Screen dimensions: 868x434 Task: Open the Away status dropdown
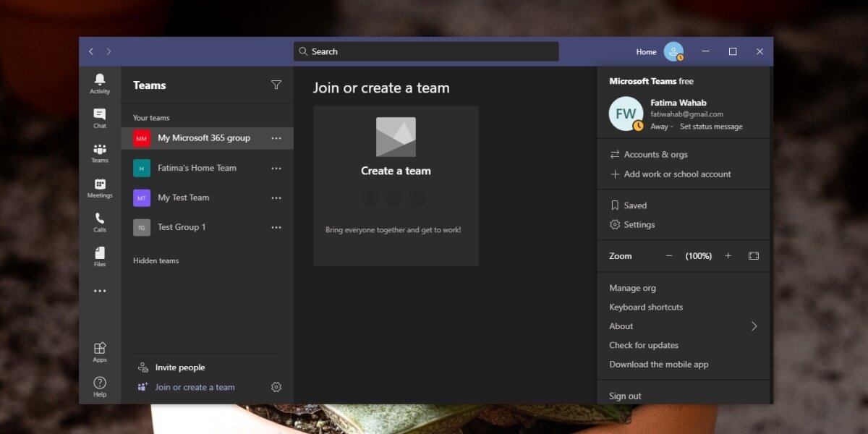point(662,127)
